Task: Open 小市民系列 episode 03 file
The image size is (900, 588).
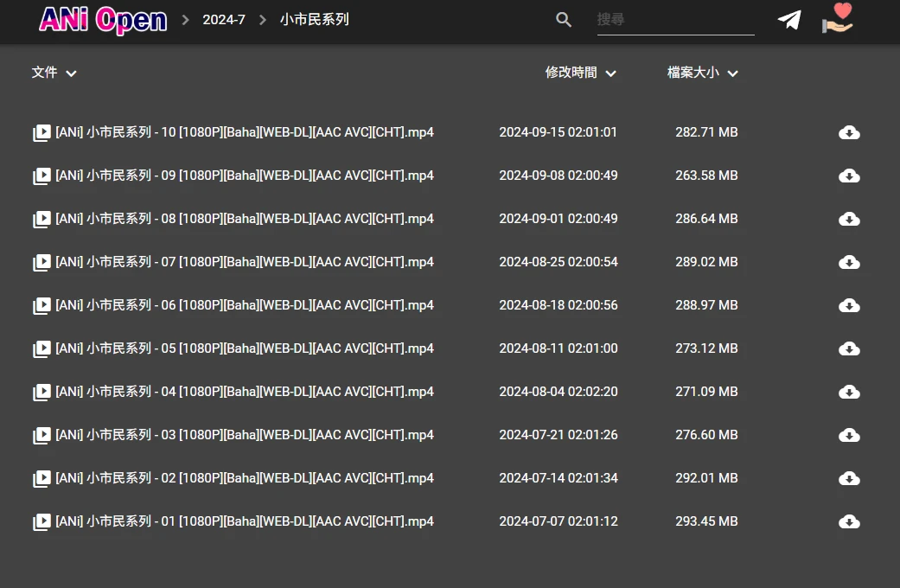Action: point(245,435)
